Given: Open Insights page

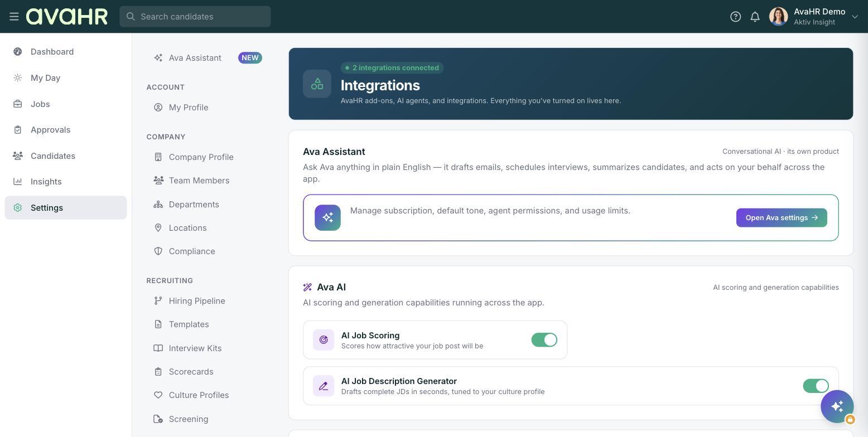Looking at the screenshot, I should [x=66, y=182].
